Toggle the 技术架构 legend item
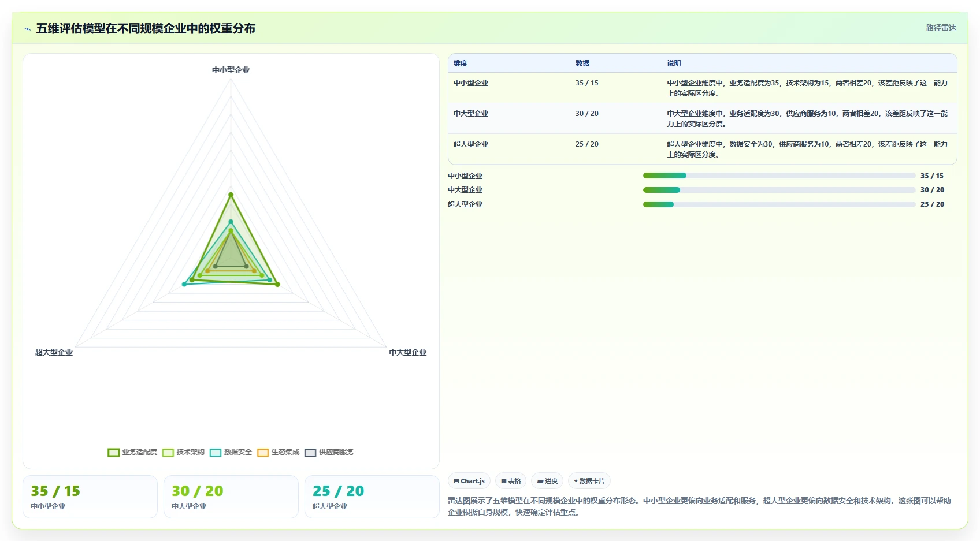 click(x=184, y=452)
